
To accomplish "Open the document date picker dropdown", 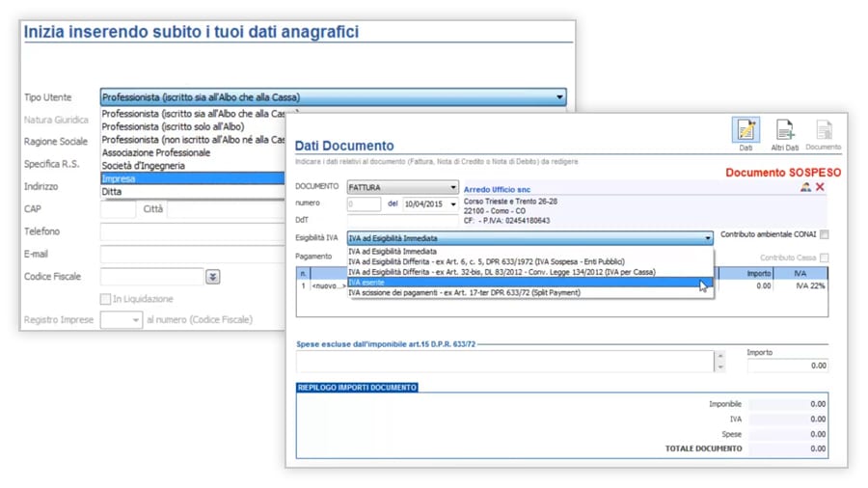I will tap(453, 204).
